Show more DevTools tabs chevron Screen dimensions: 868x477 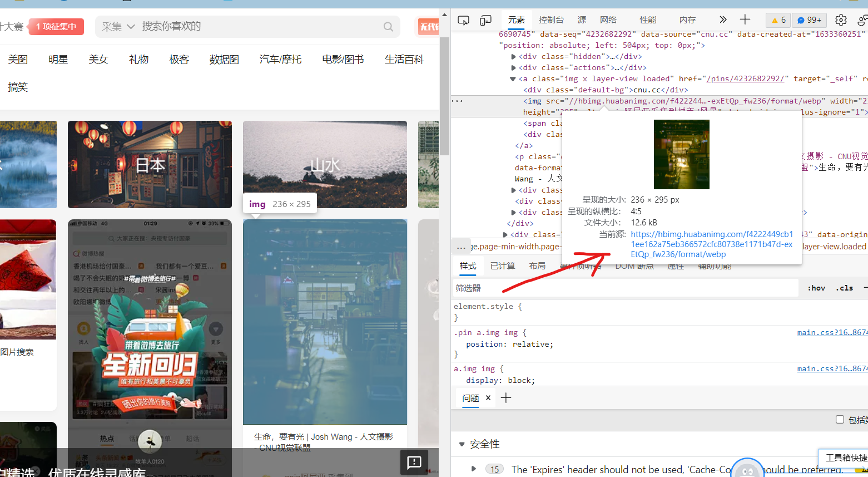coord(723,19)
